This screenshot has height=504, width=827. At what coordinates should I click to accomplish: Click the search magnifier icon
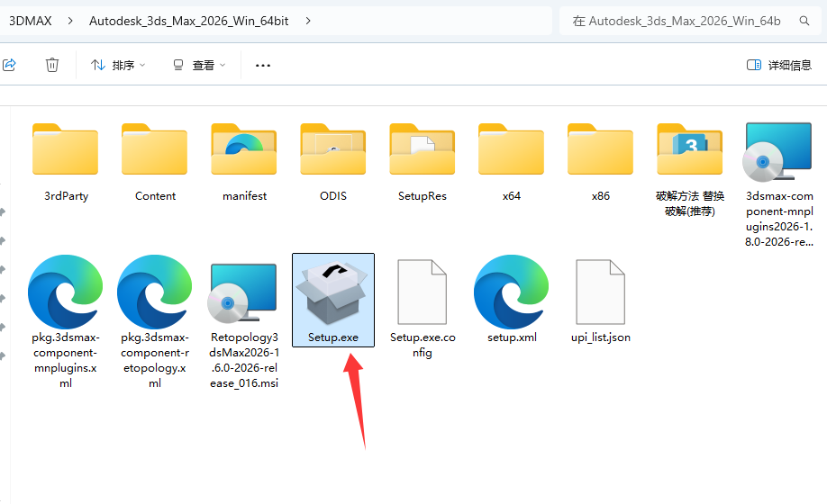[x=804, y=21]
